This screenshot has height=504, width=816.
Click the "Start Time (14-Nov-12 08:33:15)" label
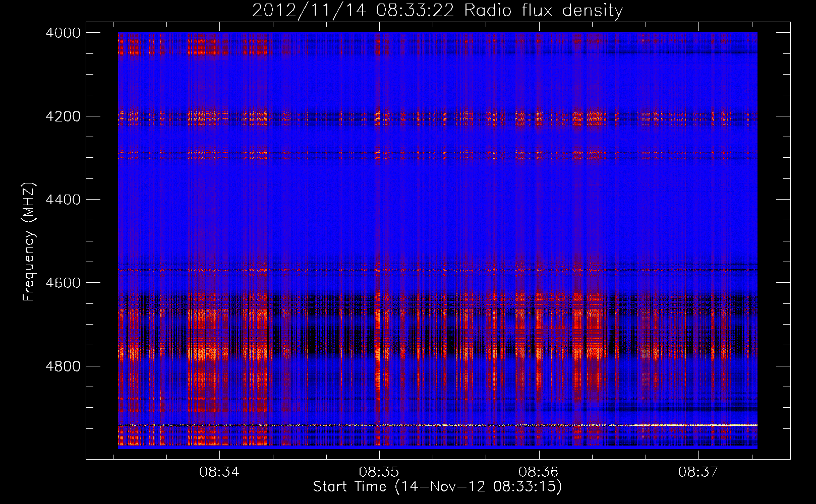pos(437,487)
